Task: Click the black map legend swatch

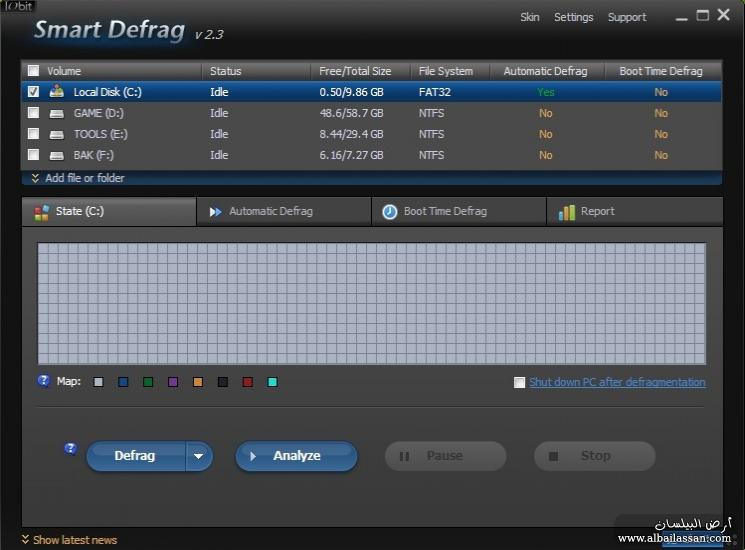Action: pyautogui.click(x=223, y=382)
